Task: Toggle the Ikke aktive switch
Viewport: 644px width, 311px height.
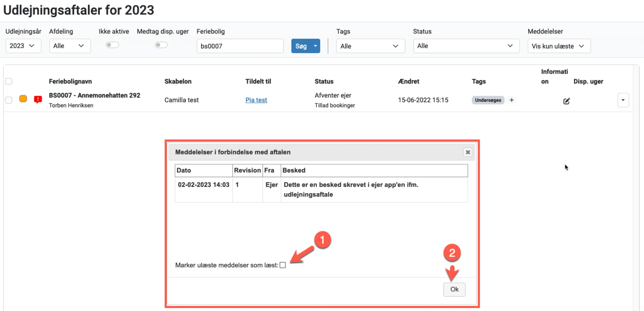Action: coord(112,45)
